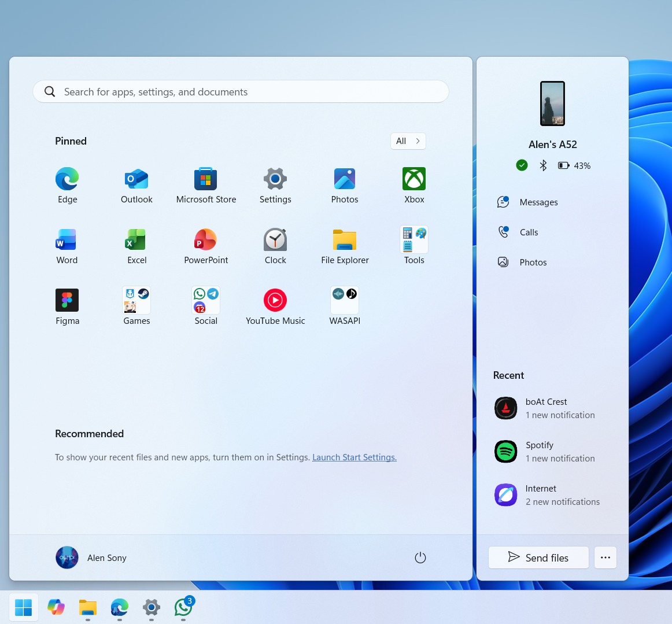Open the pinned Photos app
The height and width of the screenshot is (624, 672).
click(345, 186)
